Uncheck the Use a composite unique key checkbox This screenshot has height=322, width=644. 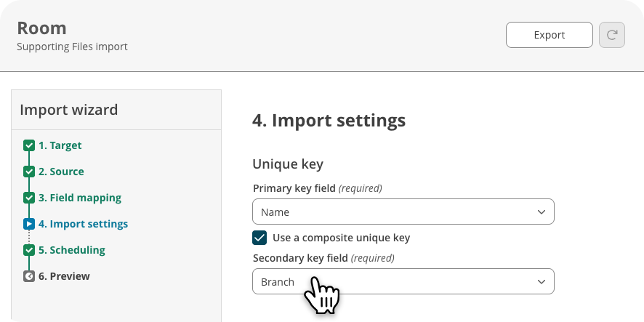click(x=259, y=238)
